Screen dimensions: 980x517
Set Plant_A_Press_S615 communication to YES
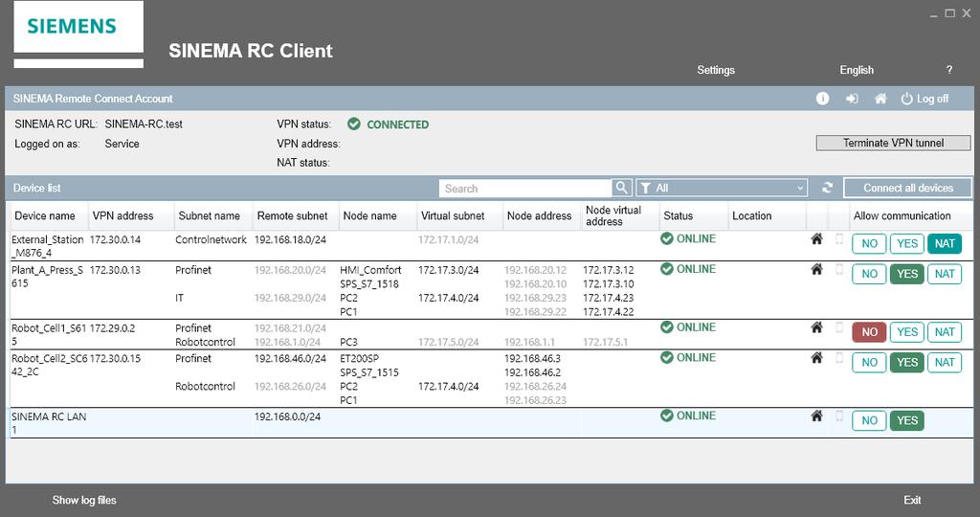907,274
